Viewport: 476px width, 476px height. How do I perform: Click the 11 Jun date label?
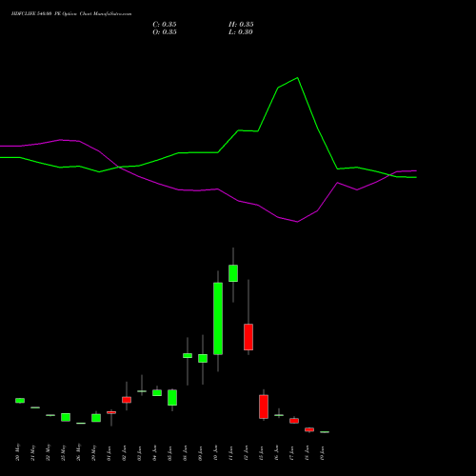point(230,453)
